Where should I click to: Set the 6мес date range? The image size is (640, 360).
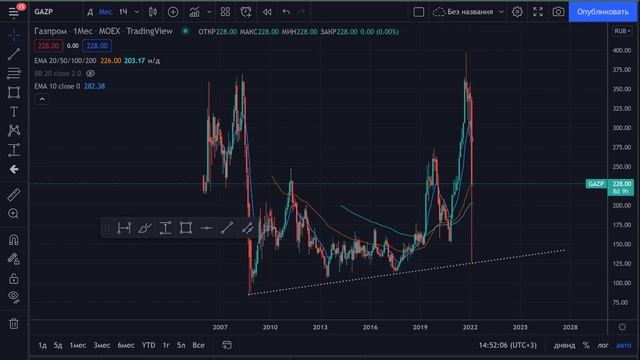(126, 345)
